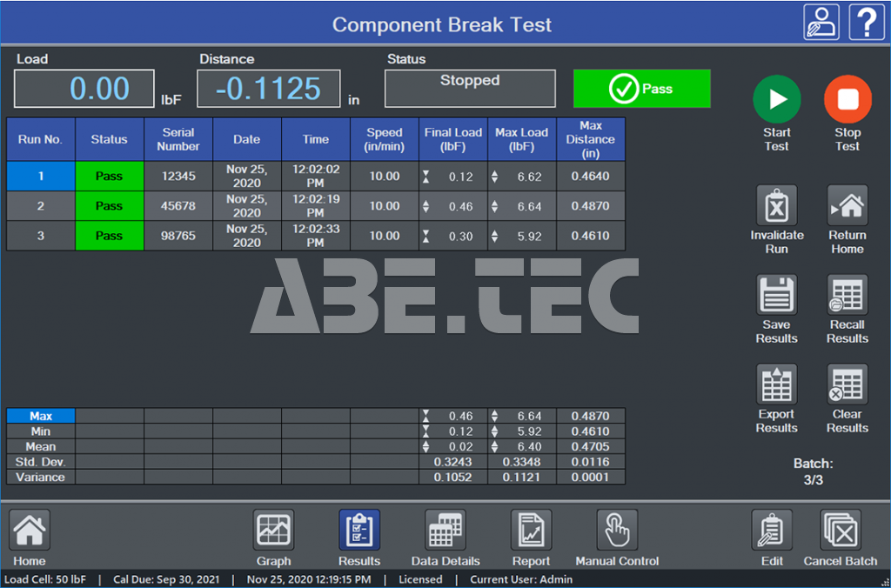
Task: Click the Max Load column header
Action: [521, 139]
